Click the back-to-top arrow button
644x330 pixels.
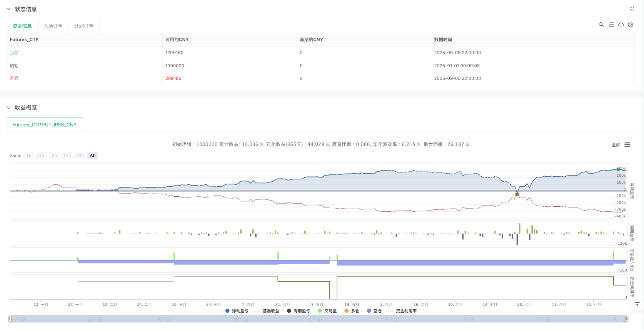637,305
